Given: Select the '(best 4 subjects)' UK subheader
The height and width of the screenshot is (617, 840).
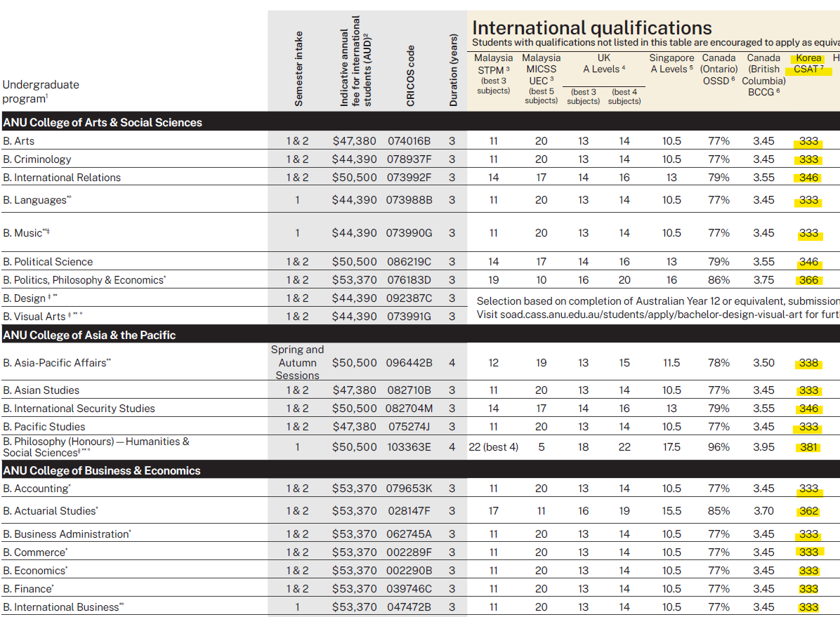Looking at the screenshot, I should click(x=624, y=96).
